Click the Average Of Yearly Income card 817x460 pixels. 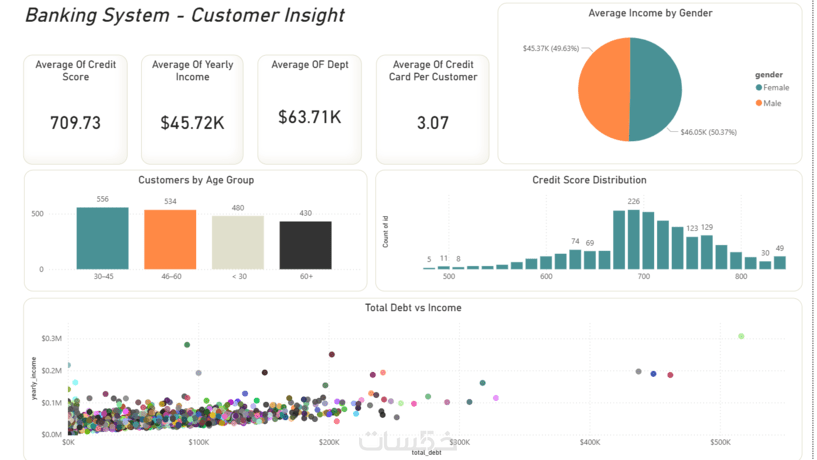(192, 109)
